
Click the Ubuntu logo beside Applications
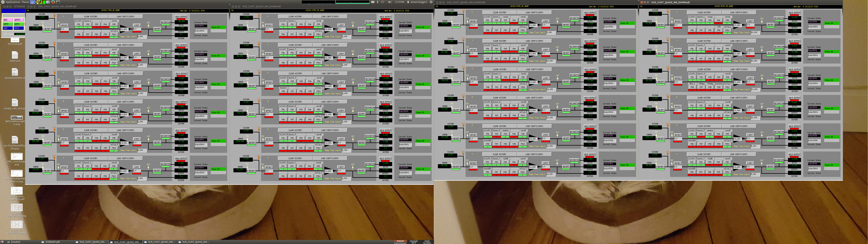(3, 2)
